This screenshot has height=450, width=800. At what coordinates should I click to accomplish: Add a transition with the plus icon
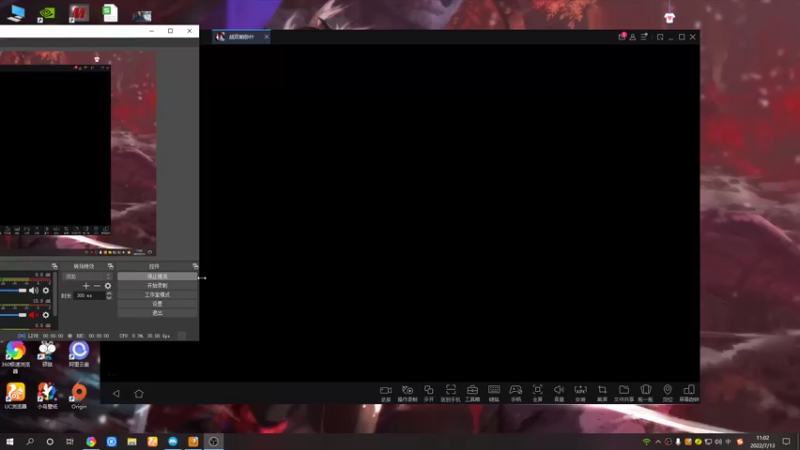[x=86, y=286]
